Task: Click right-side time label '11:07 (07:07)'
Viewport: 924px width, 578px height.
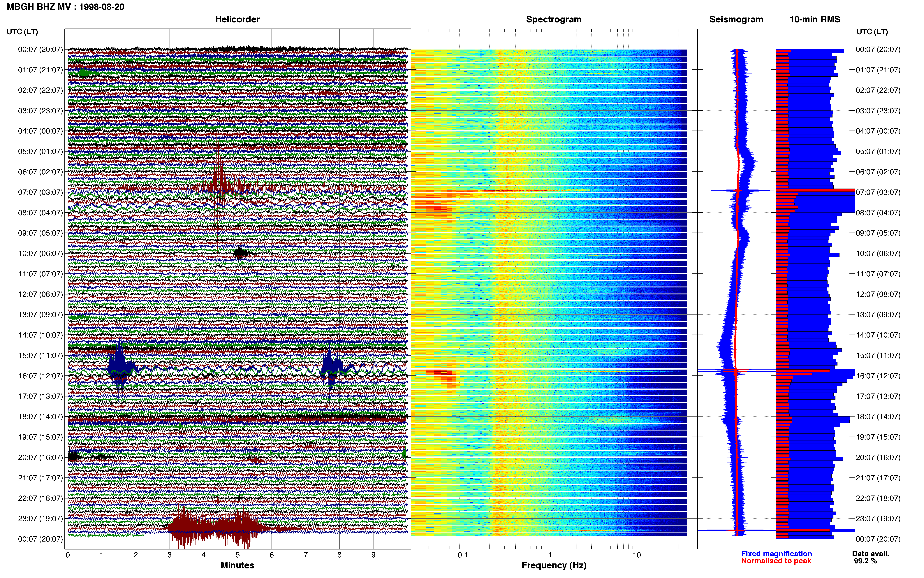Action: 878,274
